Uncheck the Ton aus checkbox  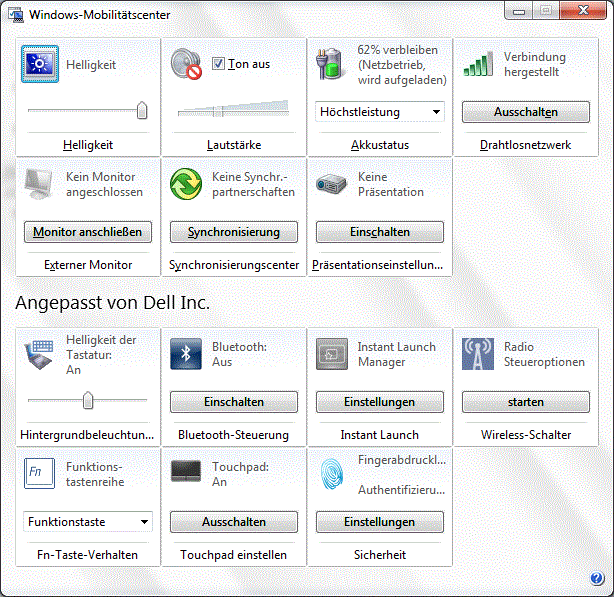click(x=218, y=63)
